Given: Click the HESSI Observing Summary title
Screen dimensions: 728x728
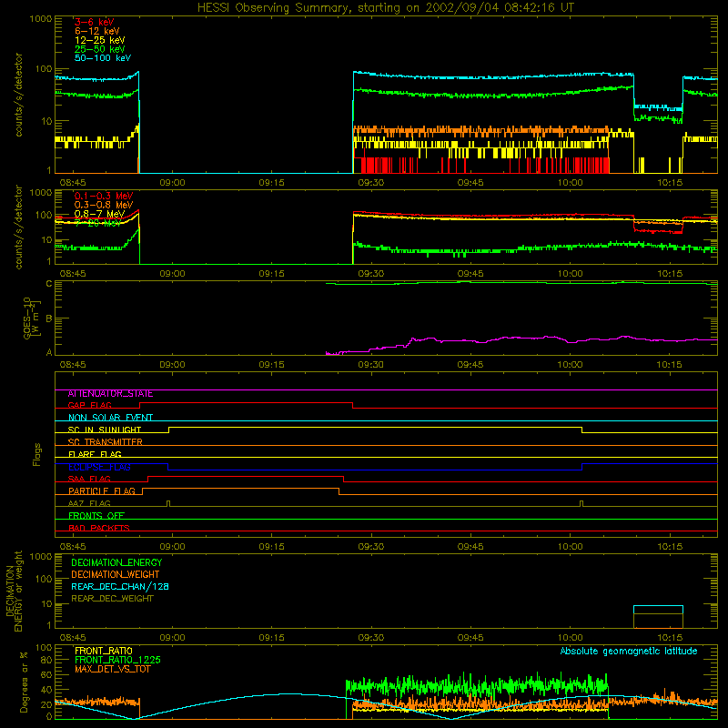Looking at the screenshot, I should 385,8.
